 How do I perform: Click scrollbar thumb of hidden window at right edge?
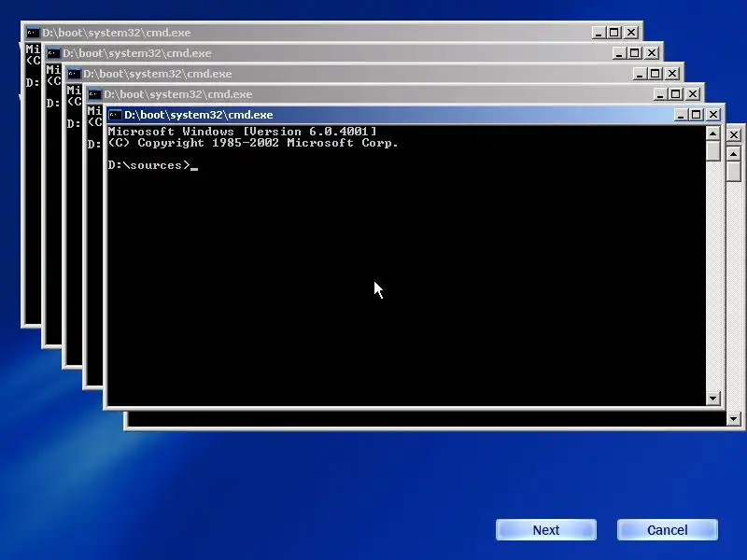click(734, 172)
